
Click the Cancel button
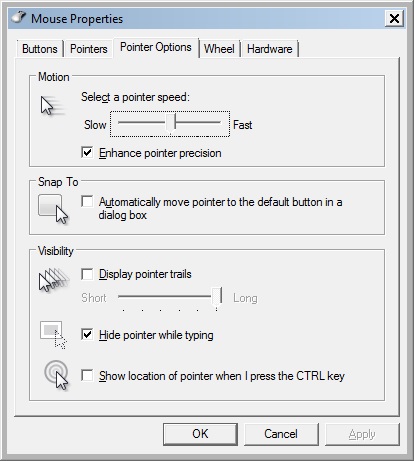(x=281, y=434)
